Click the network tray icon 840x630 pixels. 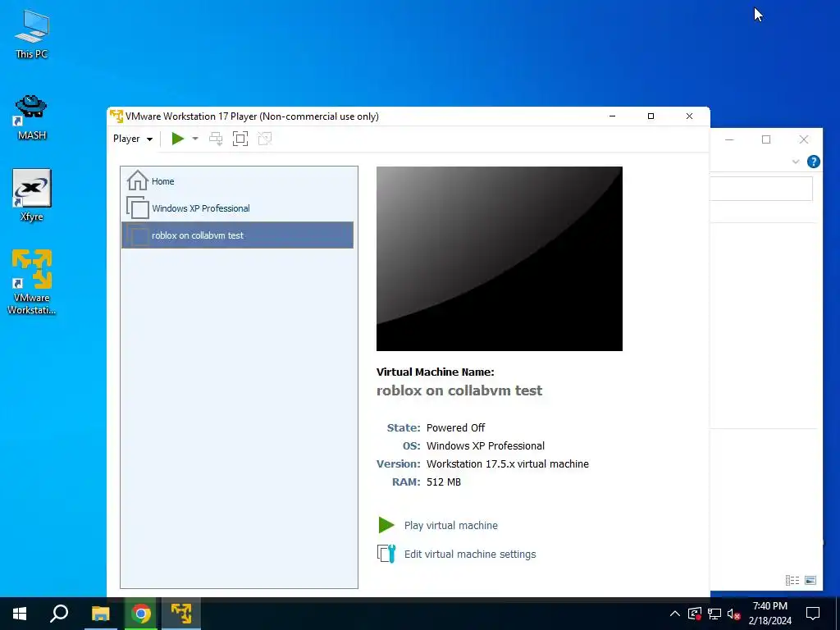point(714,614)
